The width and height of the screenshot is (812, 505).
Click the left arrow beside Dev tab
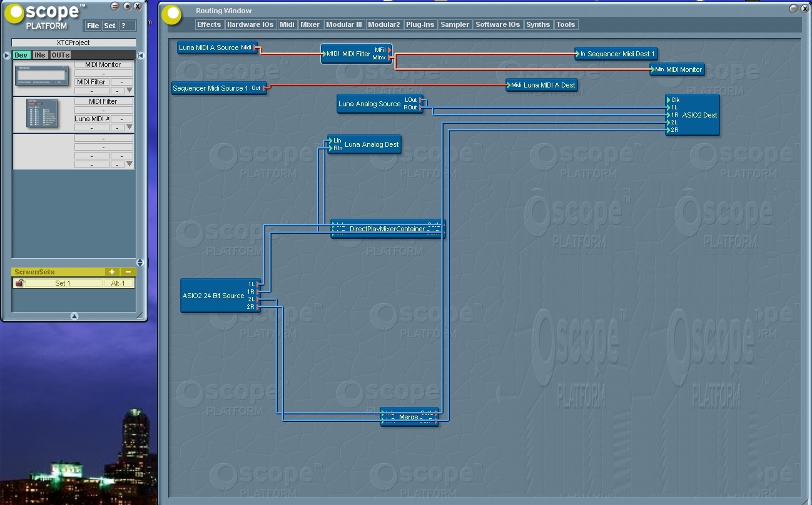click(x=7, y=55)
